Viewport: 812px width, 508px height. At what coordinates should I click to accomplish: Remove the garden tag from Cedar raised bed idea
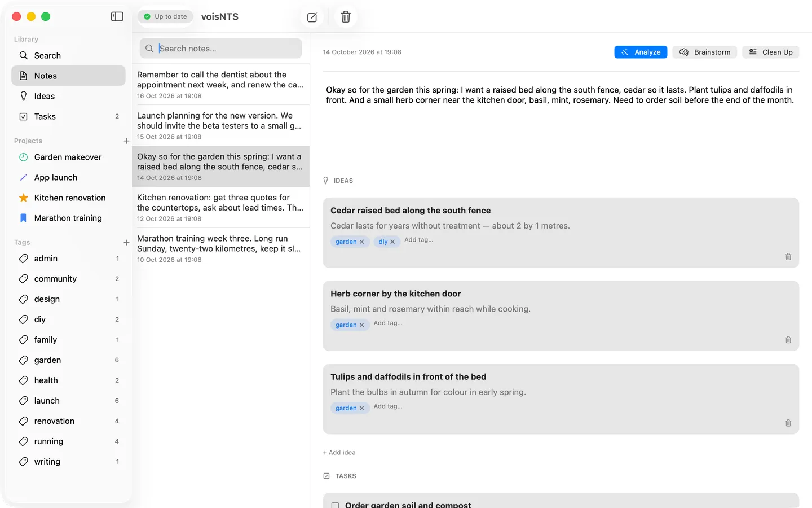[x=362, y=242]
